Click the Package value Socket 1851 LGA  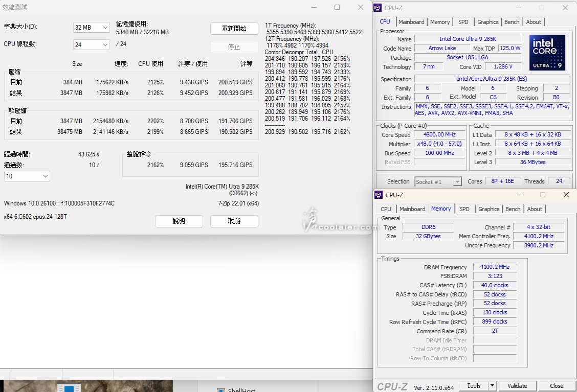pyautogui.click(x=468, y=57)
